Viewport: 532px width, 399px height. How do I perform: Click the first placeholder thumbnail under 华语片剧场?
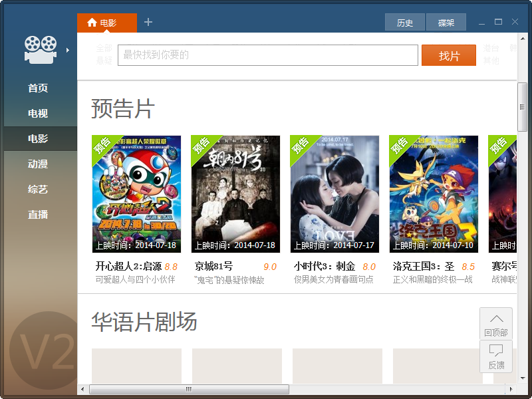click(x=136, y=366)
